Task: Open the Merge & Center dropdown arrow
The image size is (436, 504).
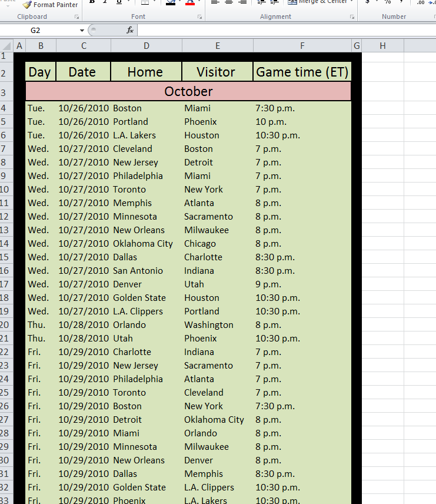Action: 351,2
